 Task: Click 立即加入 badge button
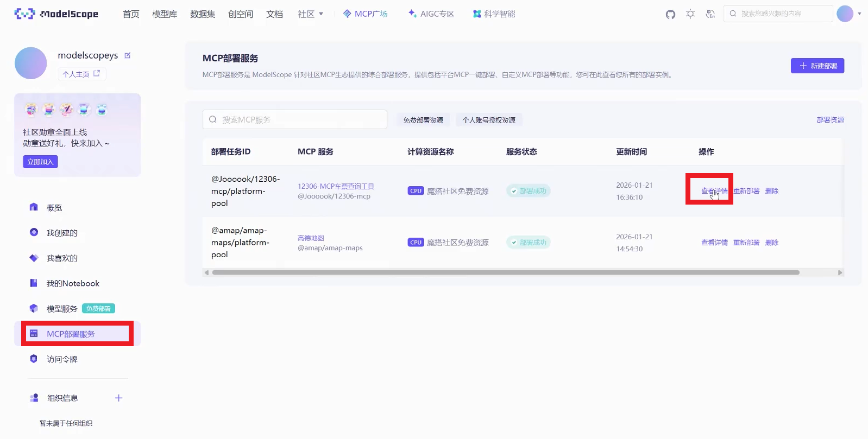point(40,162)
